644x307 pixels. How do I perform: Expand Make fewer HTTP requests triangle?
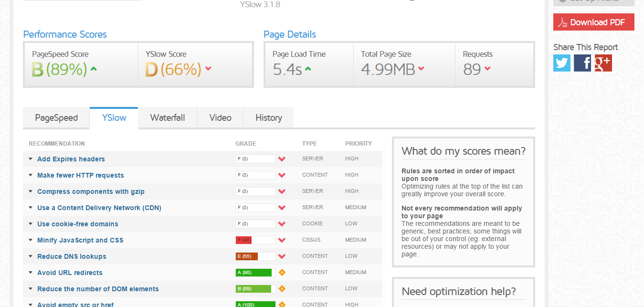[x=31, y=175]
